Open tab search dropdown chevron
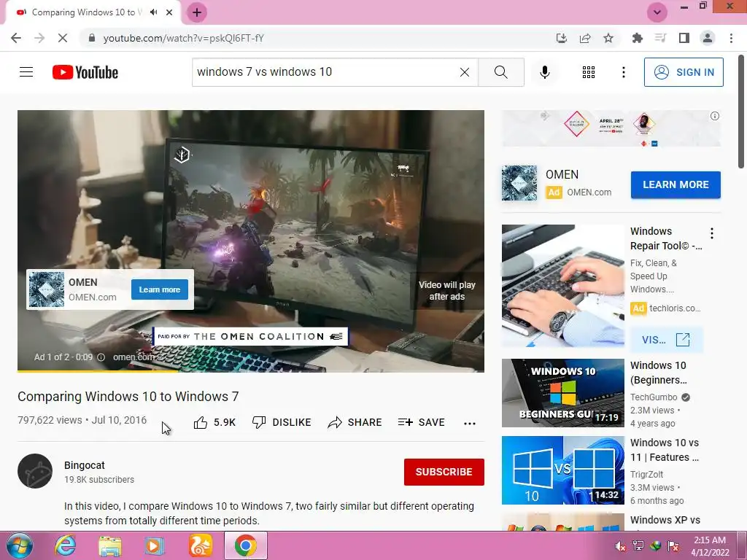This screenshot has width=747, height=560. click(657, 12)
